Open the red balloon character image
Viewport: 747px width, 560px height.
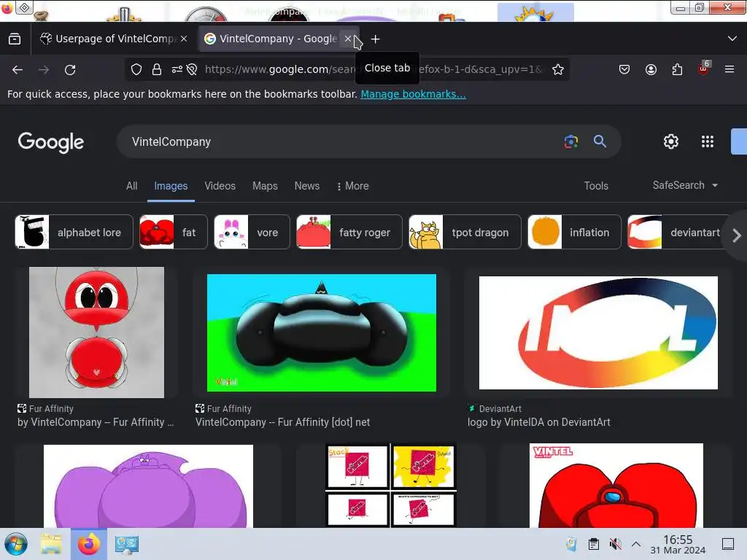[97, 332]
